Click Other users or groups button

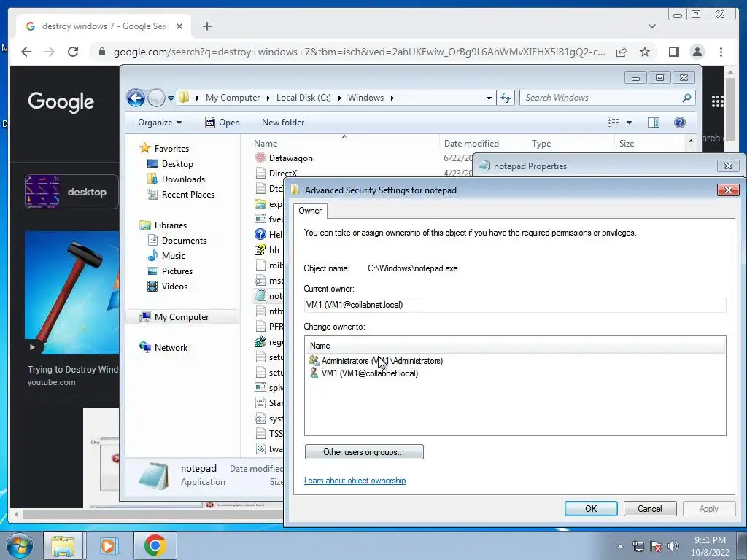click(364, 452)
